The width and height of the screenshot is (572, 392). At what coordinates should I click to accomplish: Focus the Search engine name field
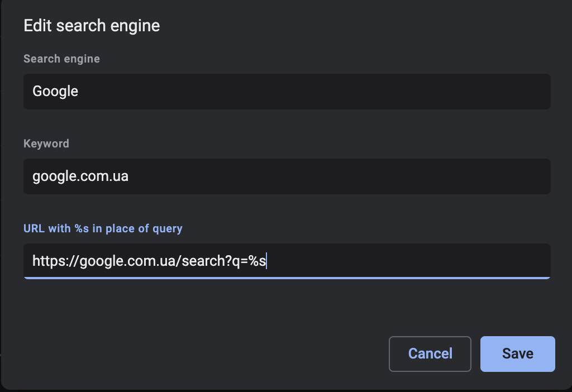coord(287,92)
